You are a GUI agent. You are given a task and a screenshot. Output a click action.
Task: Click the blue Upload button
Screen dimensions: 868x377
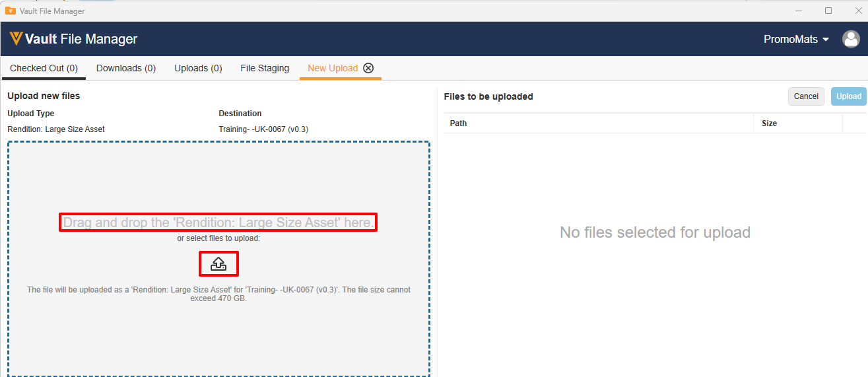(x=848, y=96)
